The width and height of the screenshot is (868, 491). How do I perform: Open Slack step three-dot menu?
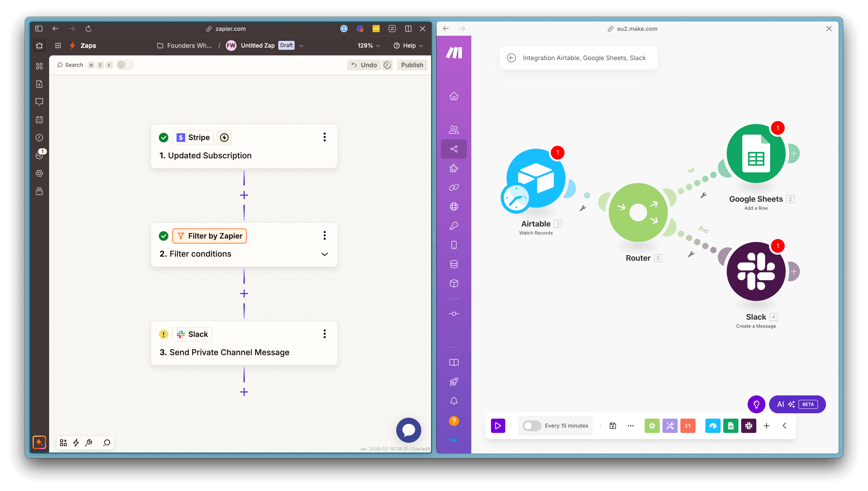(x=324, y=334)
